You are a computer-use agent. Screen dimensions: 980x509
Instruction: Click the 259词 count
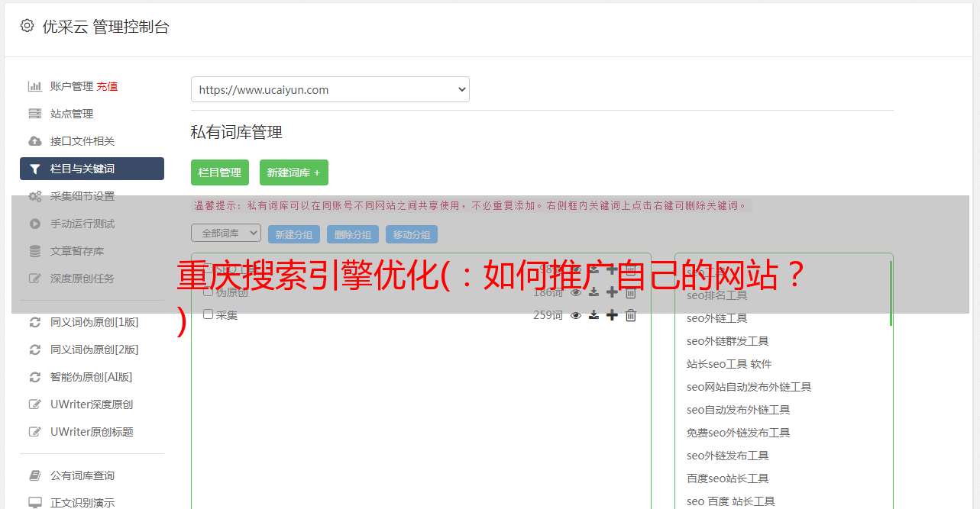click(x=548, y=315)
